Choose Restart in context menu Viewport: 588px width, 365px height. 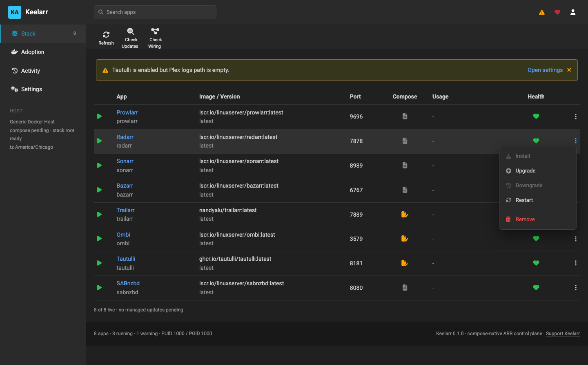point(538,200)
